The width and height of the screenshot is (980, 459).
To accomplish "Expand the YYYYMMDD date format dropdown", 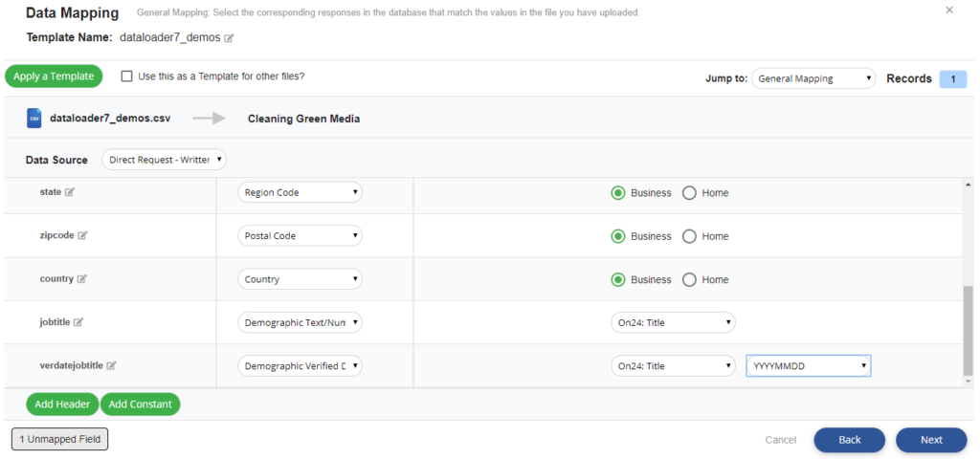I will (x=808, y=366).
